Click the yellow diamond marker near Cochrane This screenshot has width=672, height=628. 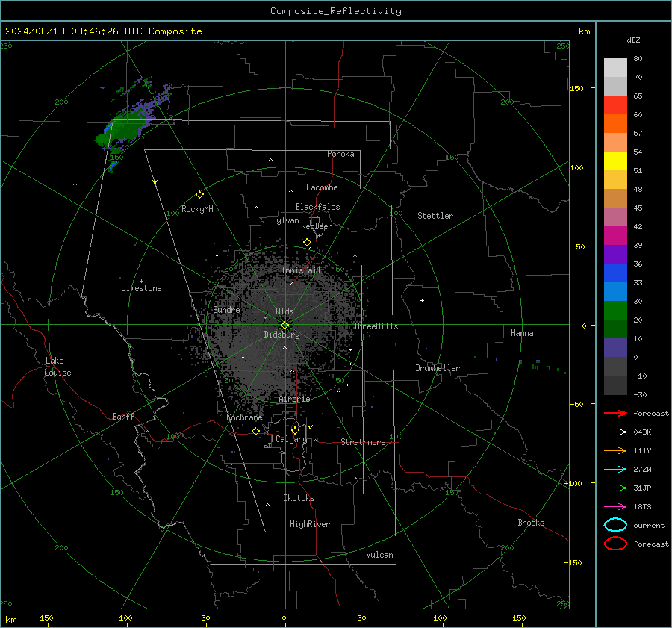(x=256, y=431)
